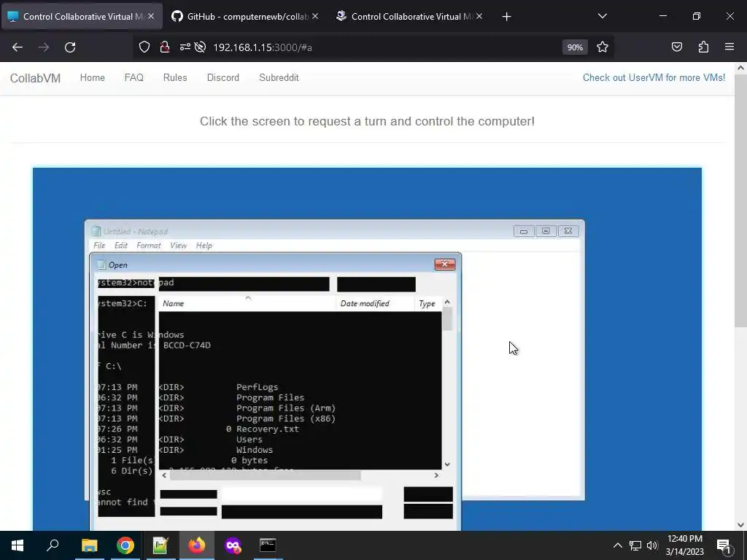Open the volume speaker tray icon
Viewport: 747px width, 560px height.
point(652,545)
